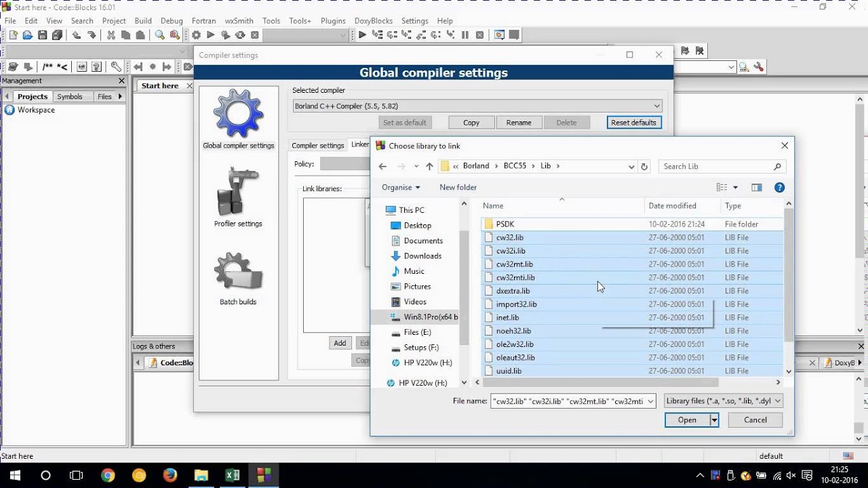
Task: Switch to the Symbols tab in Management
Action: pyautogui.click(x=70, y=97)
